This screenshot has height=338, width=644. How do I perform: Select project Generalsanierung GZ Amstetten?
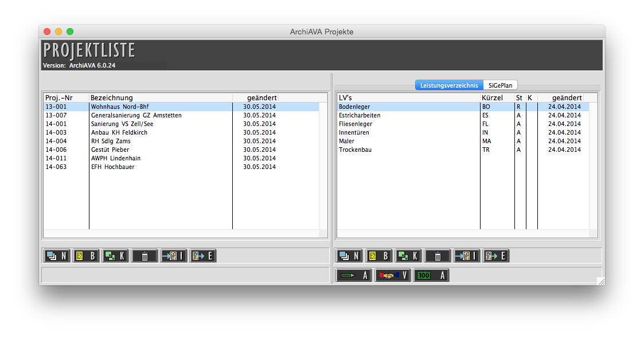(181, 115)
